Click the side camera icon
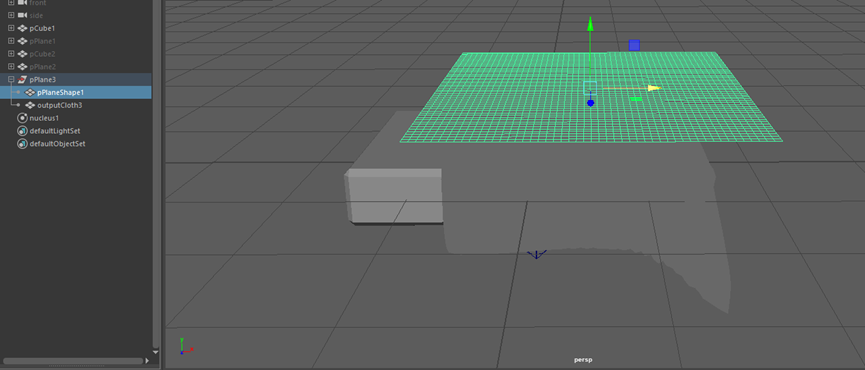 coord(23,15)
